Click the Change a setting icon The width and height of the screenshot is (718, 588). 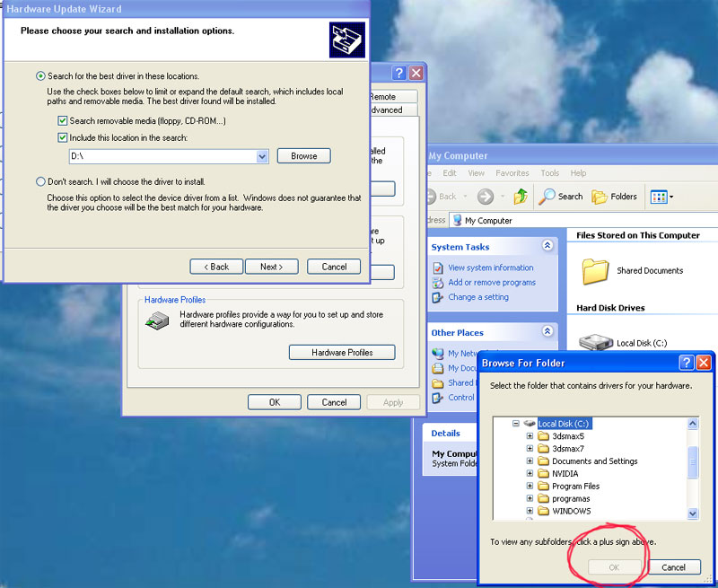(x=438, y=297)
